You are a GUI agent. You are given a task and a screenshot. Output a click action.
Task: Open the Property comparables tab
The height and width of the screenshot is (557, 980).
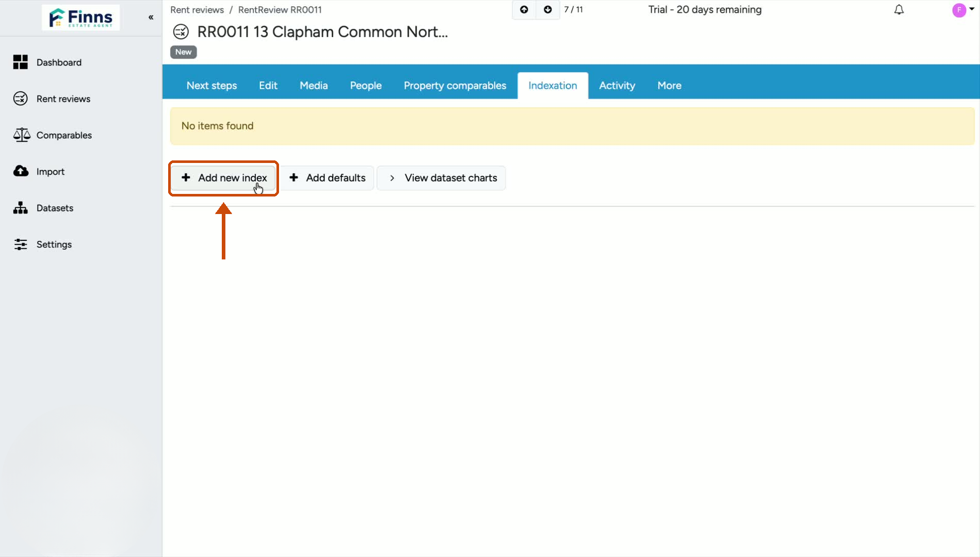pyautogui.click(x=455, y=86)
